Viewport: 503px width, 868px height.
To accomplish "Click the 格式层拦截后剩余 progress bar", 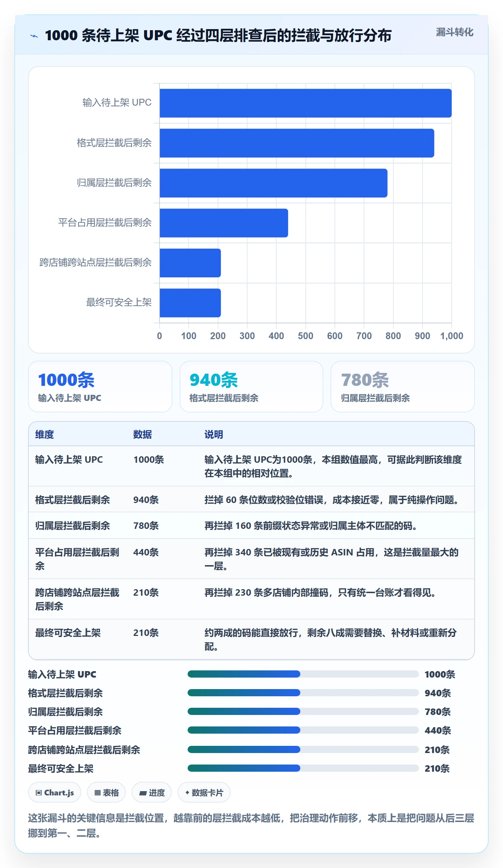I will (x=303, y=693).
